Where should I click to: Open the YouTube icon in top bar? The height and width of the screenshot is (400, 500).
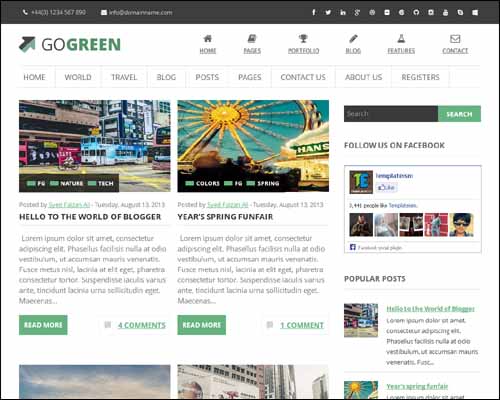446,12
